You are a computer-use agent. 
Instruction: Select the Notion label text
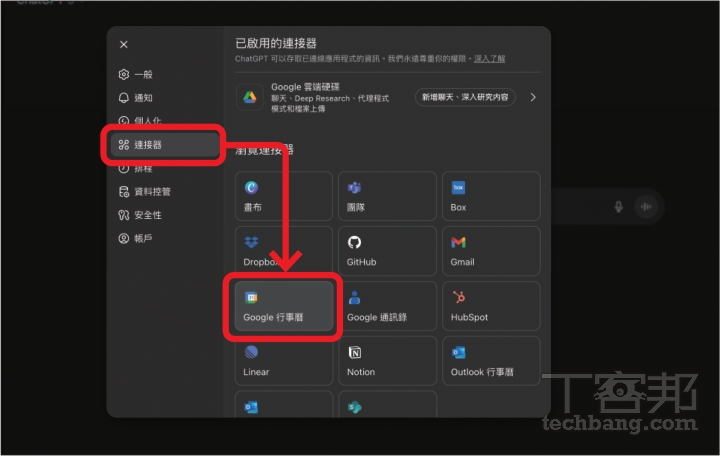point(361,372)
